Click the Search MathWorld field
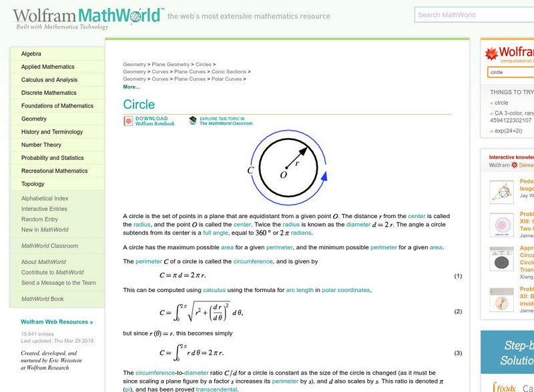Screen dimensions: 534x392 (x=474, y=15)
